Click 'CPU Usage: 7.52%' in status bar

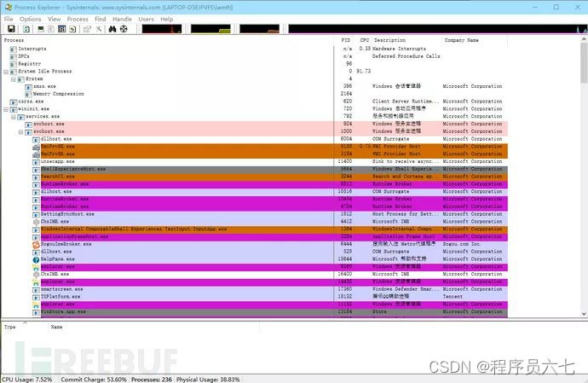[27, 380]
